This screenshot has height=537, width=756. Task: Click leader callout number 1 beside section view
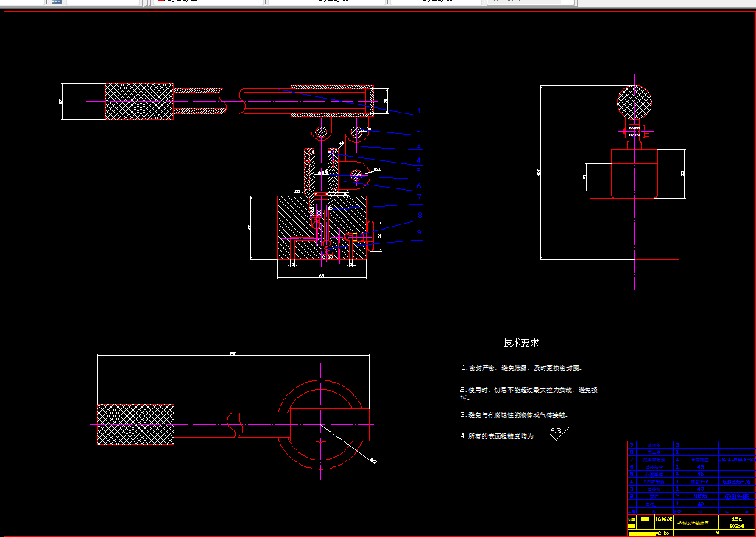(x=419, y=111)
